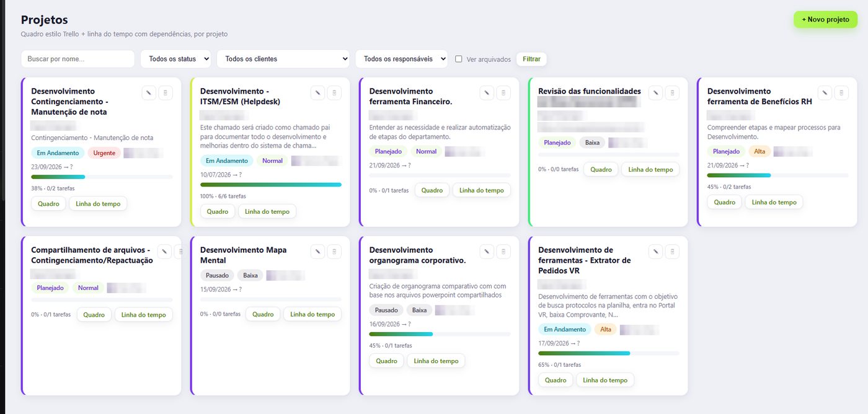This screenshot has width=868, height=414.
Task: Click the date 10/07/2026 on ITSM/ESM card
Action: click(215, 175)
